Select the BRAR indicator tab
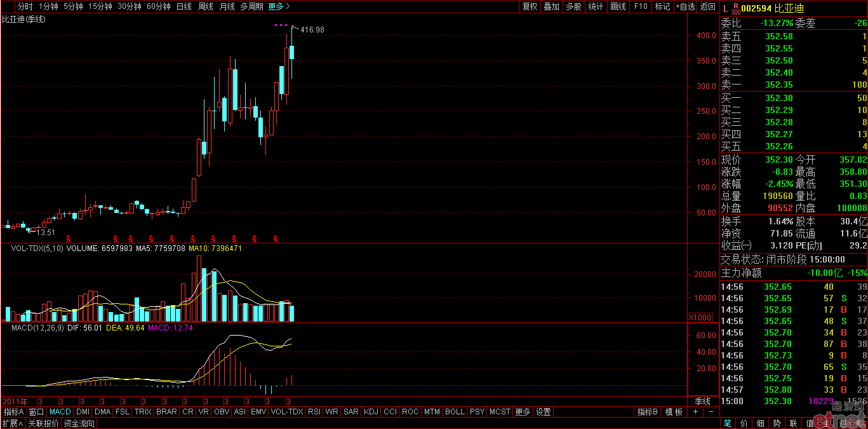 pos(166,412)
